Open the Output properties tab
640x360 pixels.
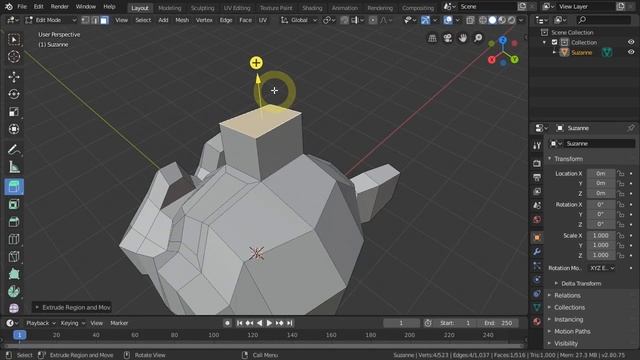pos(537,178)
